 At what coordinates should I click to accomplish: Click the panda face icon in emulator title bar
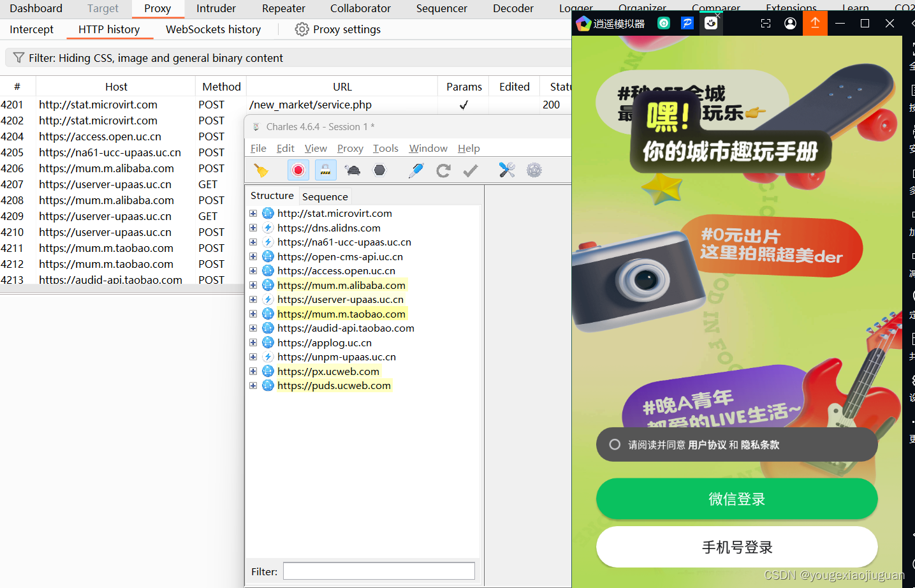click(x=711, y=23)
